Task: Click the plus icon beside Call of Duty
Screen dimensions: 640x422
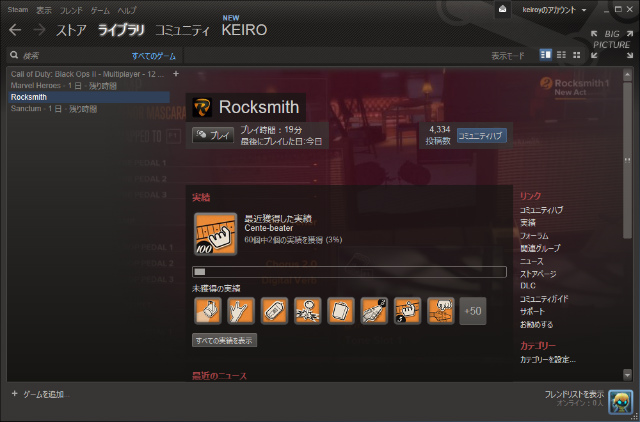Action: [176, 74]
